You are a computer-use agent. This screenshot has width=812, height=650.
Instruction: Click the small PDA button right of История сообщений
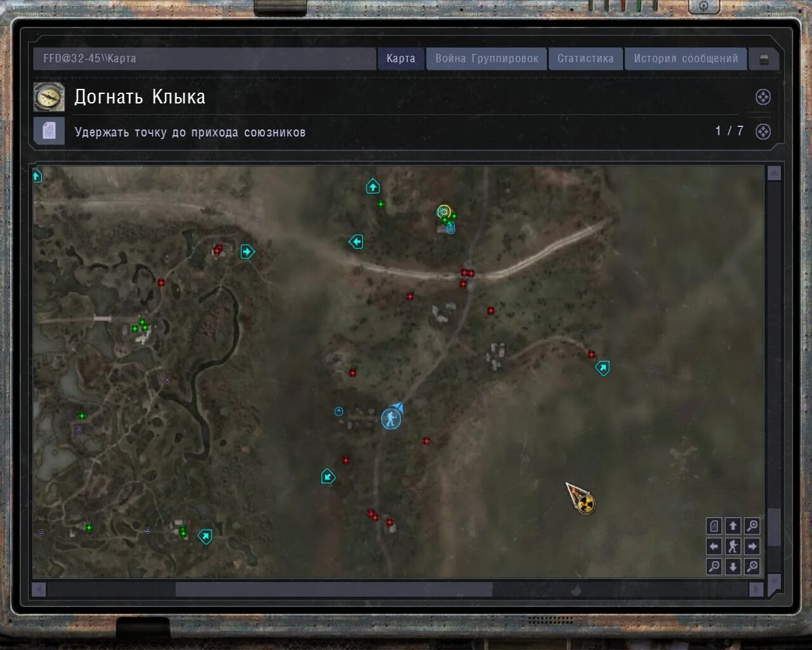point(764,60)
